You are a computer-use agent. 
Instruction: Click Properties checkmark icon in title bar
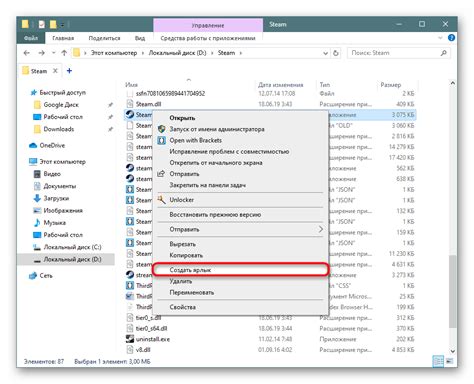pyautogui.click(x=42, y=24)
